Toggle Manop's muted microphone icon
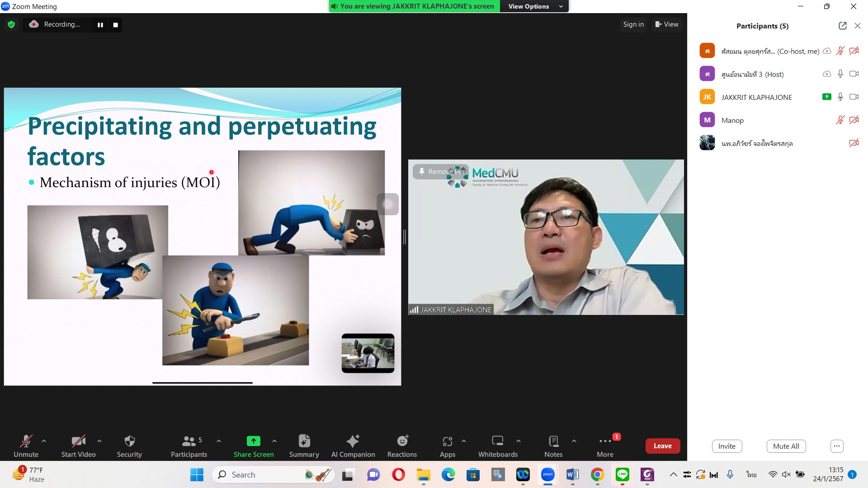868x488 pixels. [840, 120]
